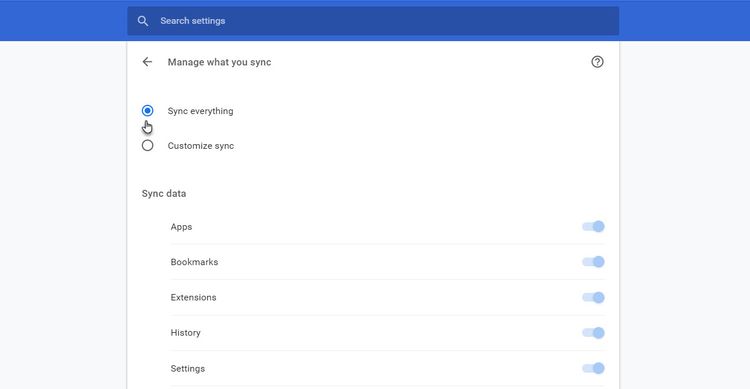
Task: Disable the Extensions sync toggle
Action: (593, 298)
